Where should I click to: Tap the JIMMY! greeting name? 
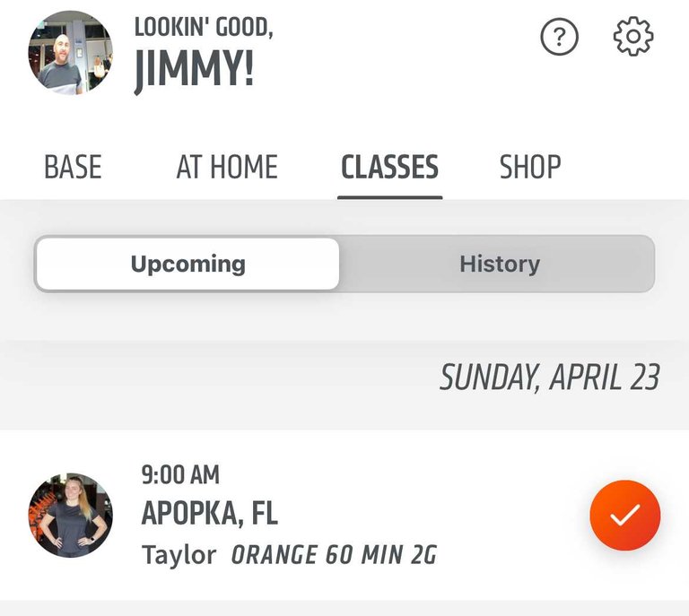coord(194,69)
